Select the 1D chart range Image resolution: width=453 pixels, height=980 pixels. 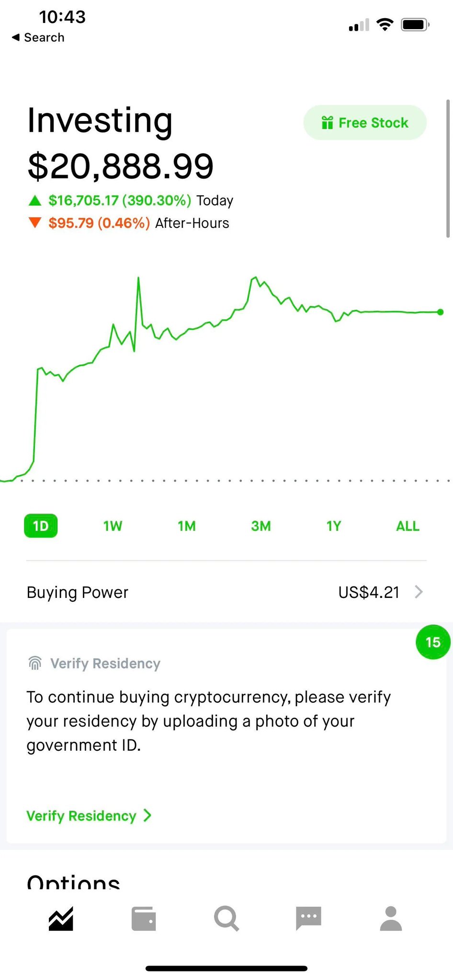[x=41, y=526]
